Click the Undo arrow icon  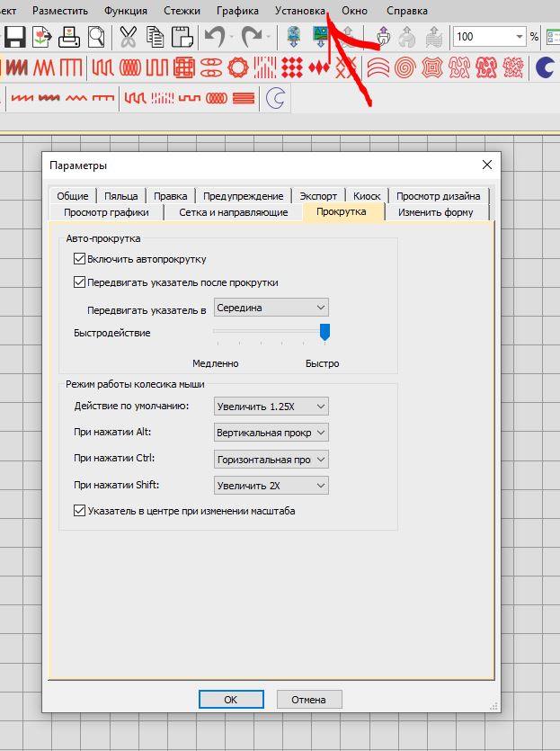(x=214, y=37)
